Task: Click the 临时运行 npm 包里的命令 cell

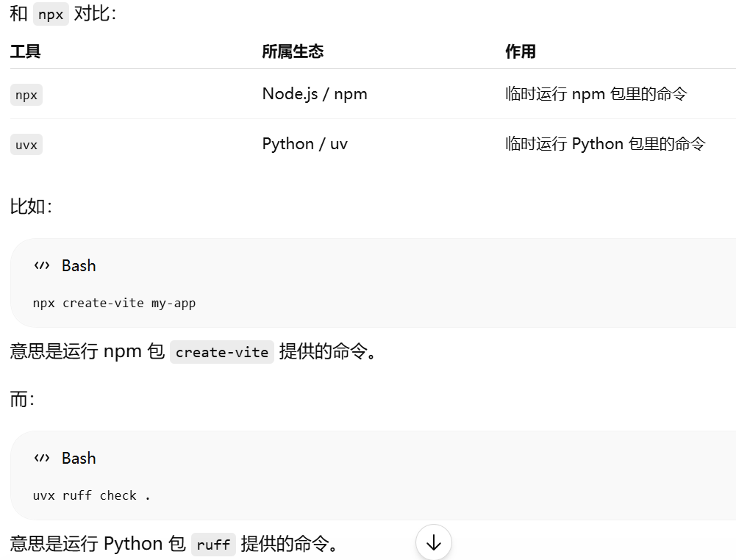Action: point(596,94)
